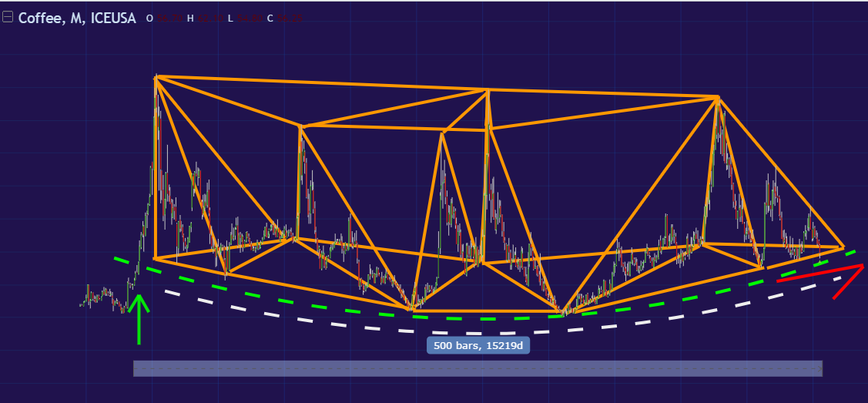Click the right bottom vertex on the green curve

(563, 312)
